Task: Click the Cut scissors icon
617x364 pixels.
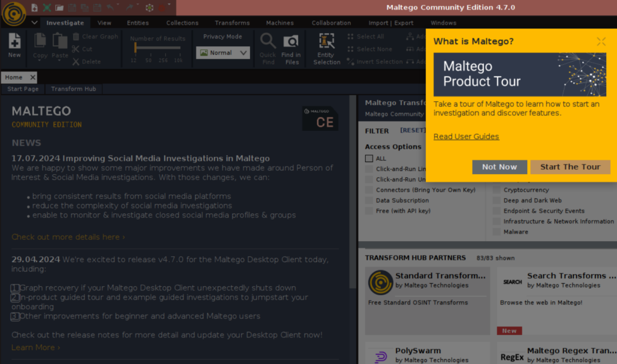Action: click(75, 49)
